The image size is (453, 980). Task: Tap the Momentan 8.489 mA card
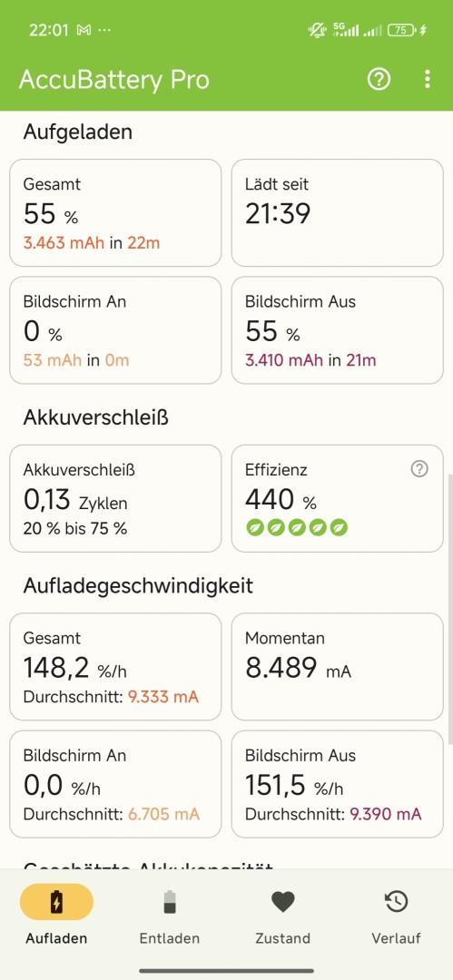pyautogui.click(x=337, y=666)
